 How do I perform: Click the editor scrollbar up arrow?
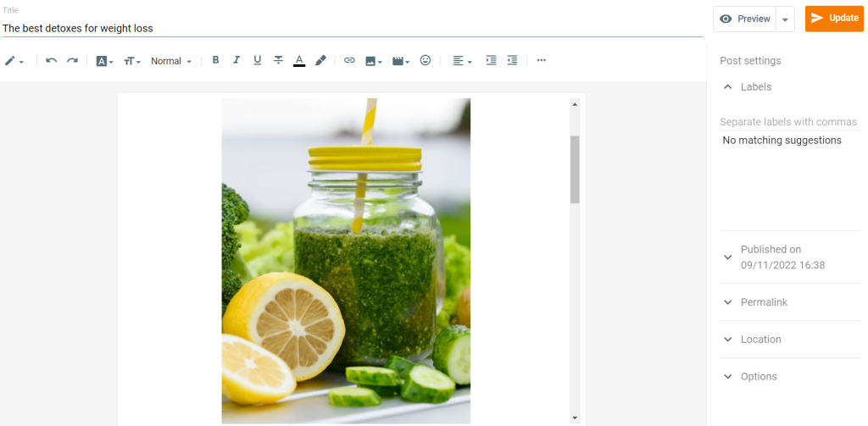click(x=575, y=104)
